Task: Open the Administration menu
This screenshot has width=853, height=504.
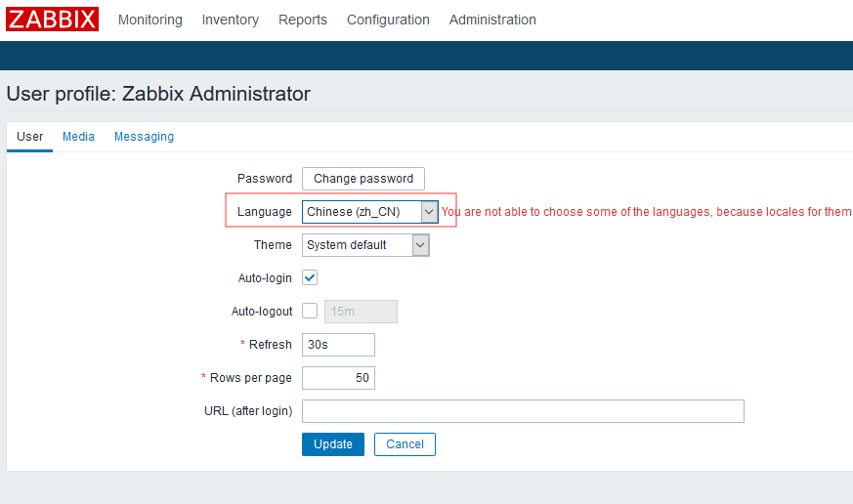Action: (x=492, y=20)
